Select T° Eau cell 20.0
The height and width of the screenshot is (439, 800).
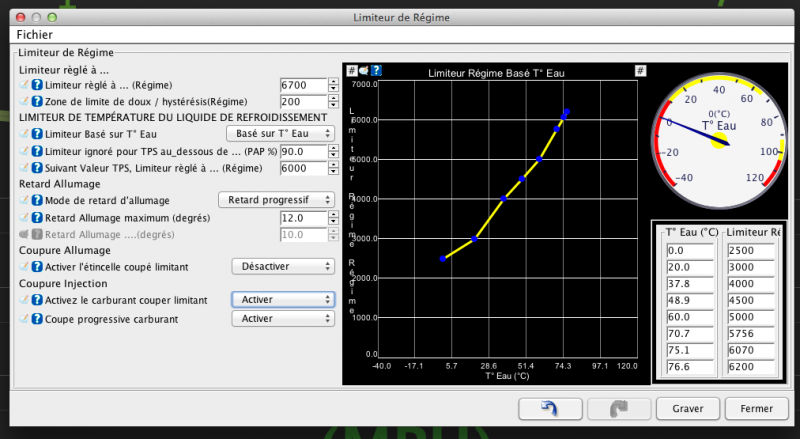click(x=690, y=267)
